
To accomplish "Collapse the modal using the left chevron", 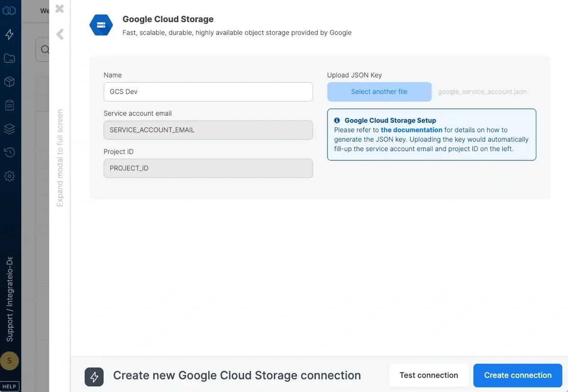I will click(59, 34).
